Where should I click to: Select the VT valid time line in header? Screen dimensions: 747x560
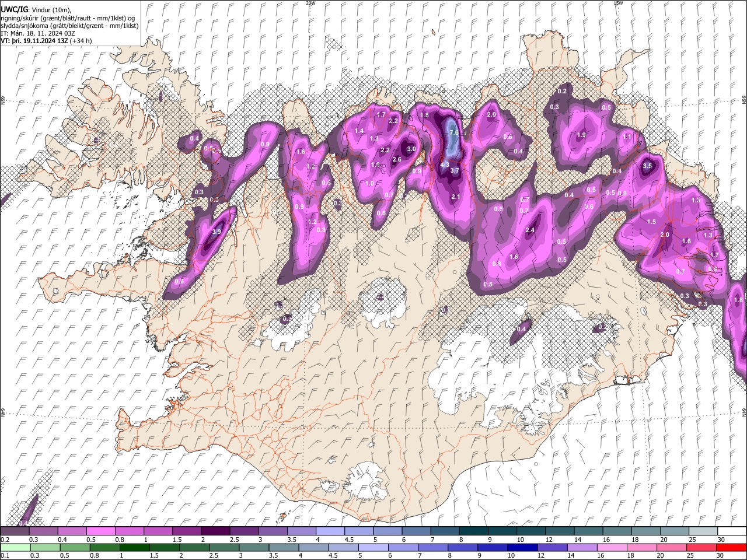46,41
